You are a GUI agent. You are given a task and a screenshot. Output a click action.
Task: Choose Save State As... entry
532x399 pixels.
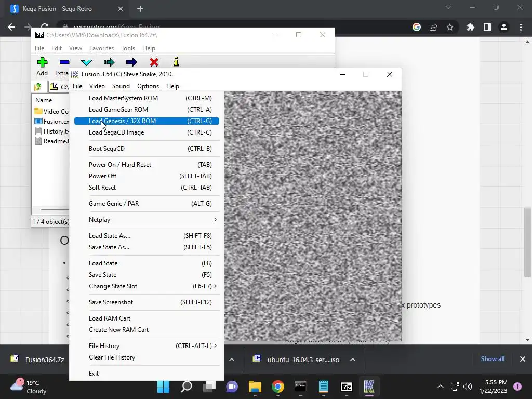point(147,247)
